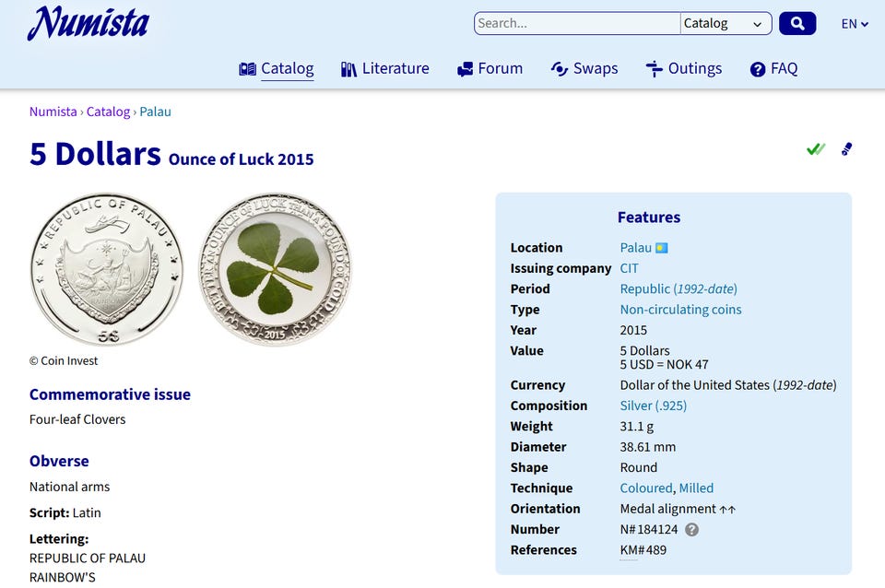View the four-leaf clover reverse image
885x588 pixels.
tap(275, 269)
